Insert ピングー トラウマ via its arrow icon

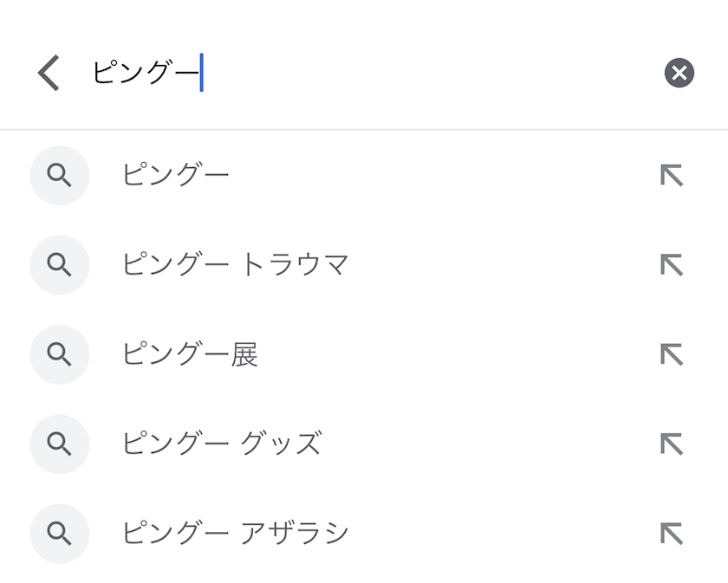click(672, 265)
